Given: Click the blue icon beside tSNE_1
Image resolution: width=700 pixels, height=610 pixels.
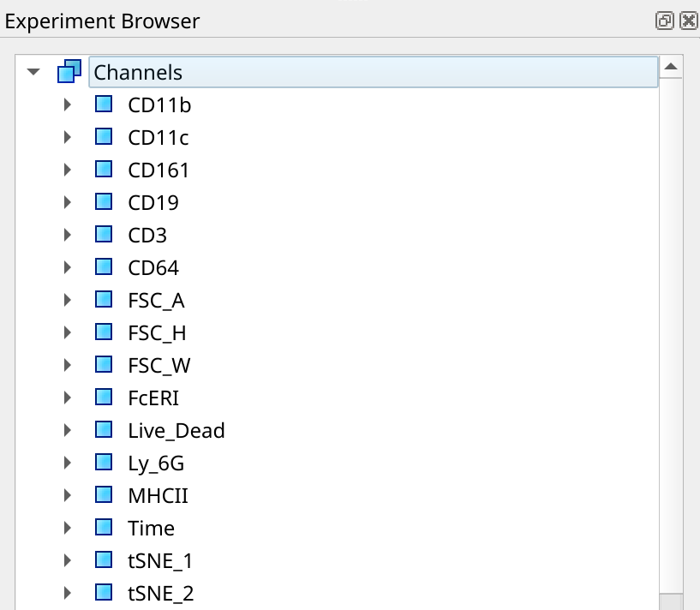Looking at the screenshot, I should 104,560.
